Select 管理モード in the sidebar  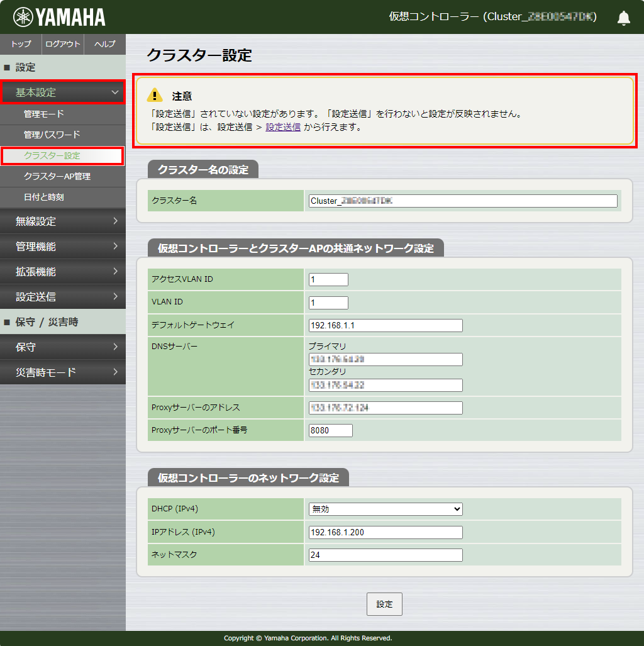[44, 114]
